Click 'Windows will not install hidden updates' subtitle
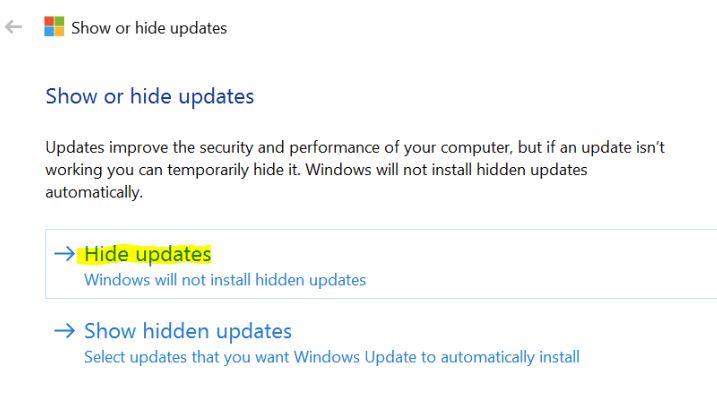717x400 pixels. [x=225, y=280]
